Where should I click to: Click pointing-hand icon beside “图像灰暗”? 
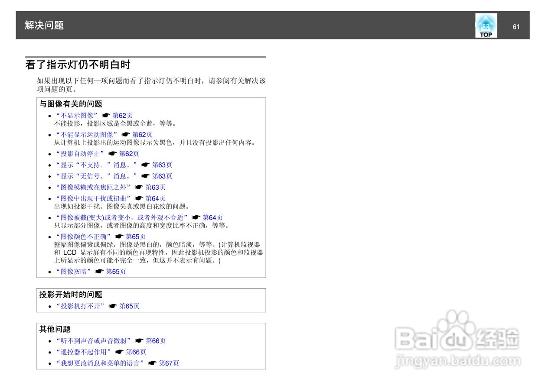(x=100, y=272)
